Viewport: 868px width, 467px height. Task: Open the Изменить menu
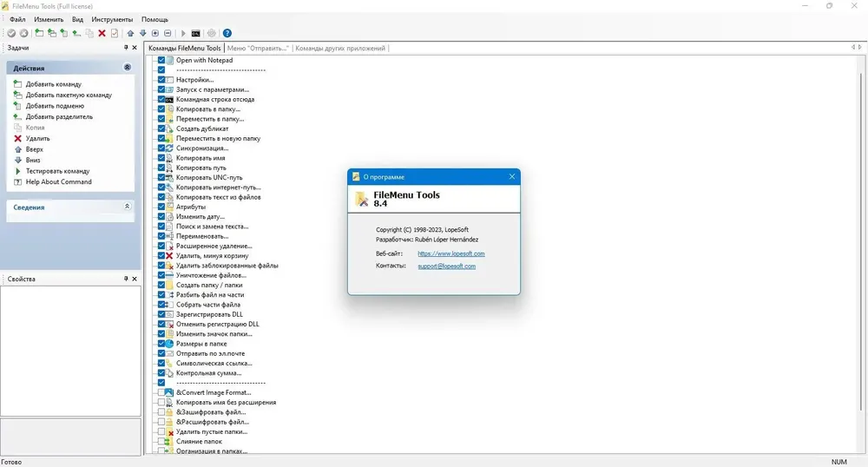click(49, 19)
